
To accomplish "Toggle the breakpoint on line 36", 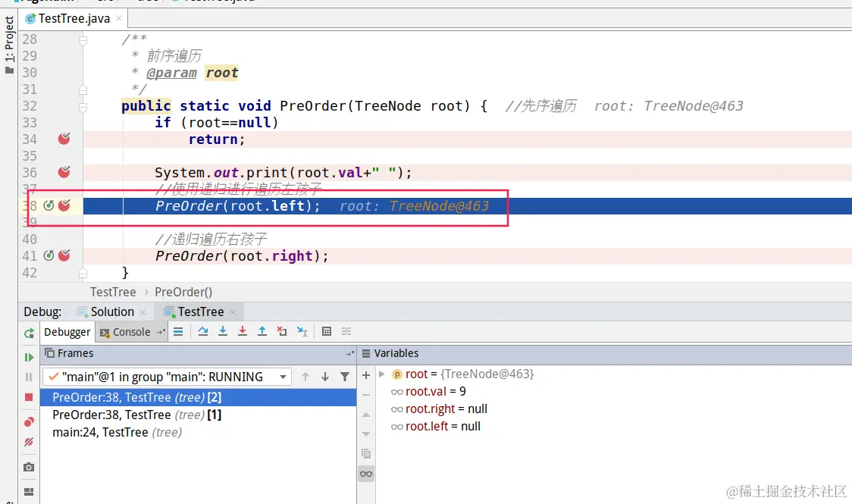I will point(64,172).
